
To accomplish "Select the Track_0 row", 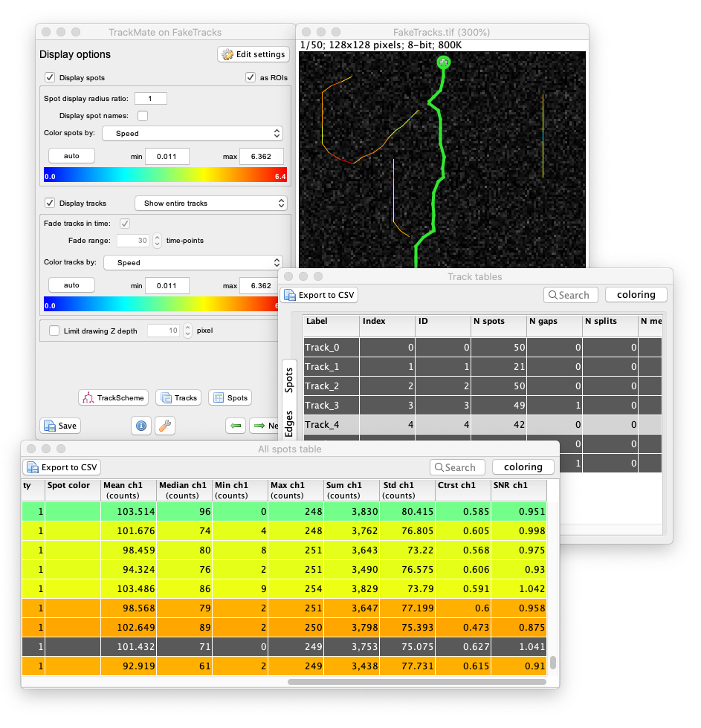I will pyautogui.click(x=482, y=348).
